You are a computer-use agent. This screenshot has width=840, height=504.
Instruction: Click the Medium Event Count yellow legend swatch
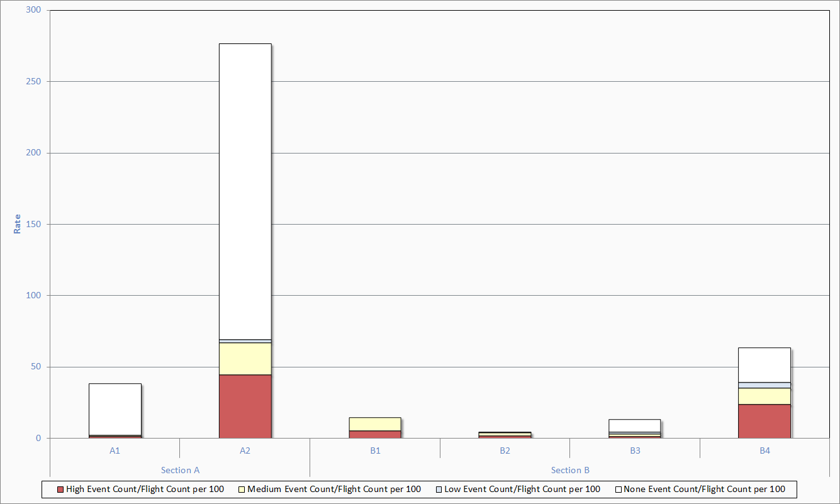point(242,490)
